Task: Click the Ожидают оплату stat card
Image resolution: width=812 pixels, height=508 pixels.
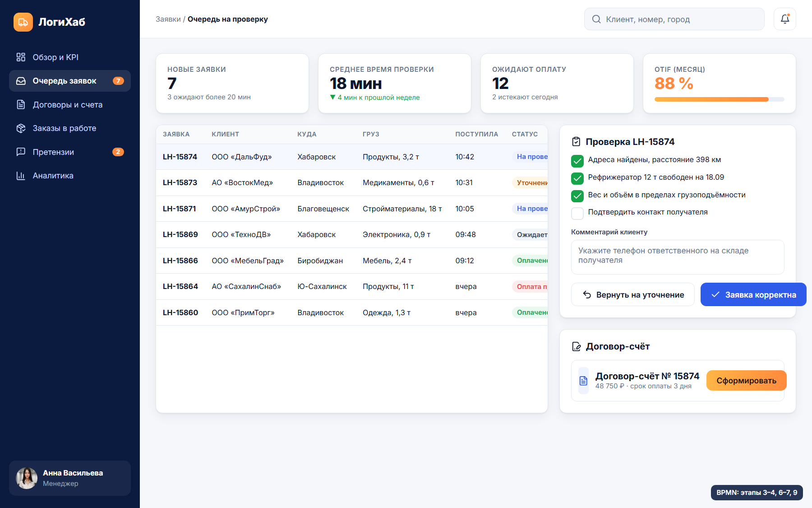Action: point(557,84)
